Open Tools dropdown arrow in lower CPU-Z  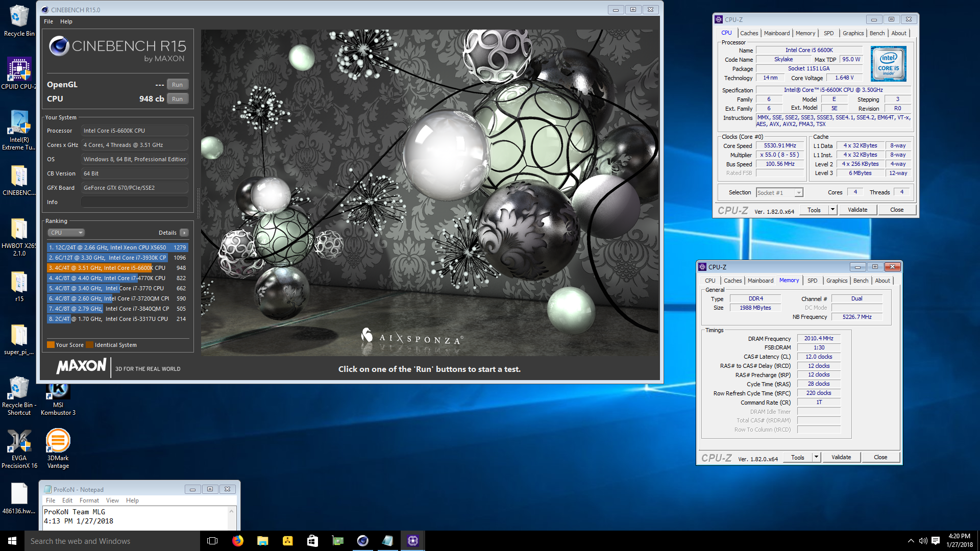816,457
